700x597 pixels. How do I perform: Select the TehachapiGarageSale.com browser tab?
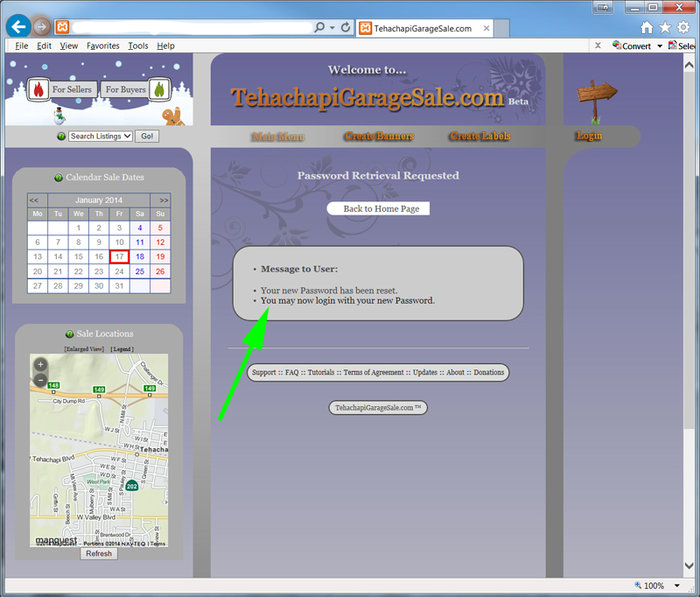point(424,28)
